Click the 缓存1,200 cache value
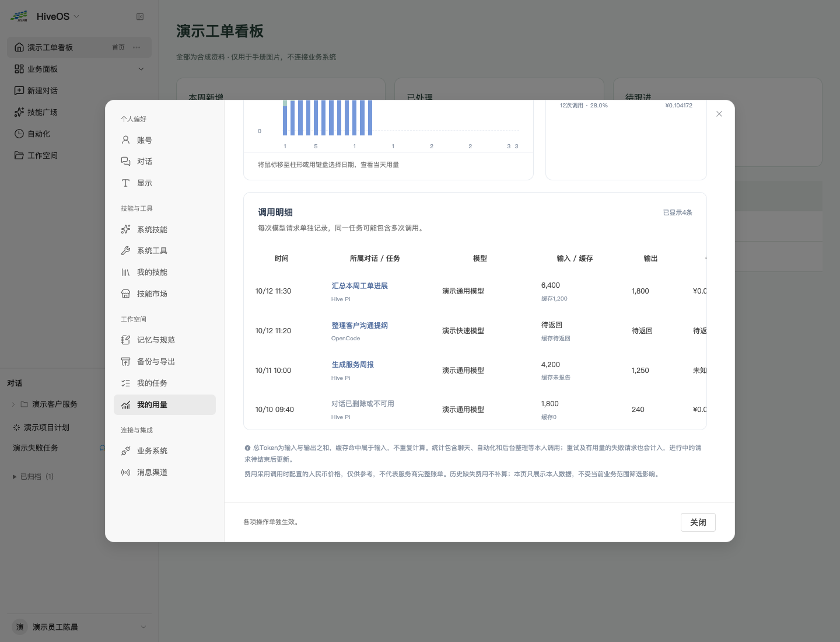 [x=554, y=299]
